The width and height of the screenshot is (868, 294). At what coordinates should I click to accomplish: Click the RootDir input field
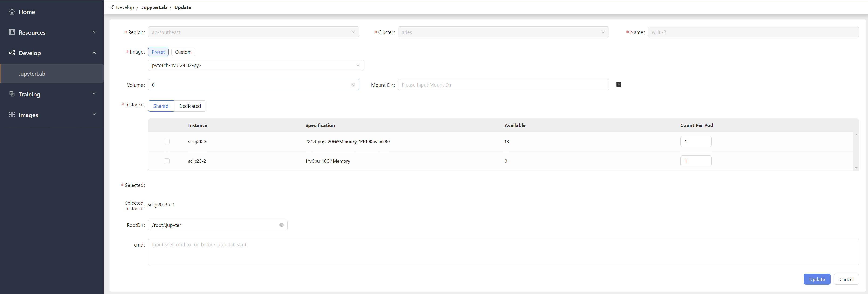[x=218, y=225]
